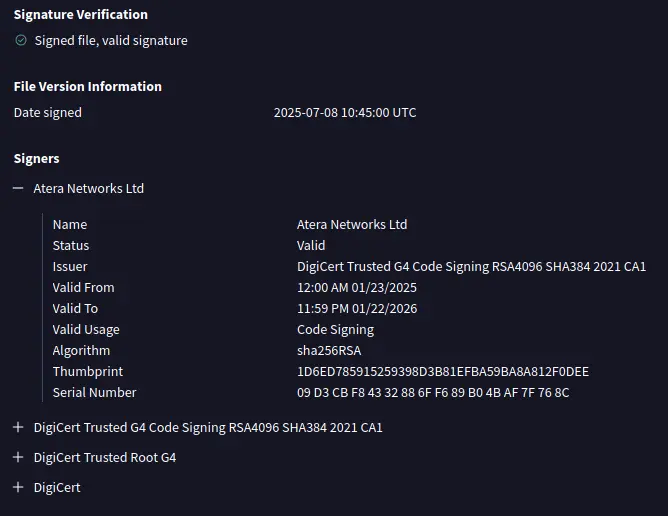The height and width of the screenshot is (516, 668).
Task: Click the Signature Verification heading
Action: click(x=81, y=14)
